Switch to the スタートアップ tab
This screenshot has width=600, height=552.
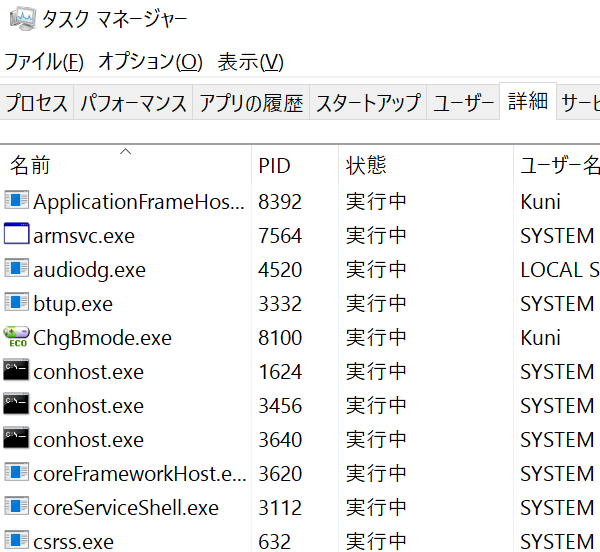[368, 103]
